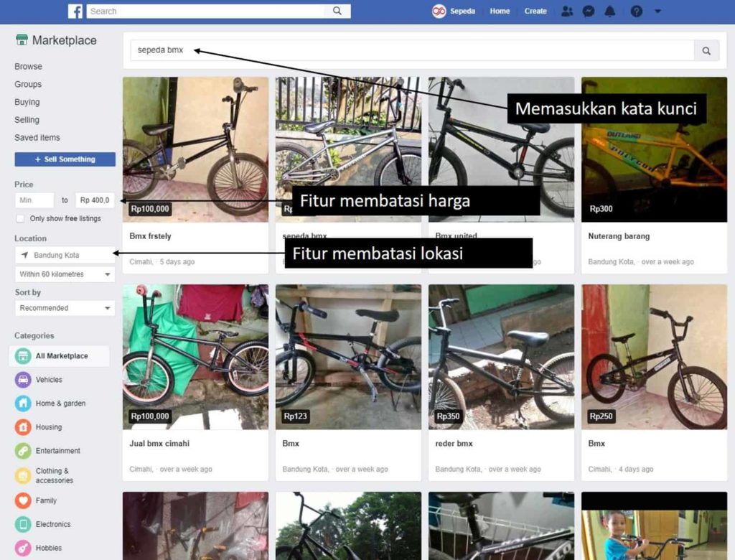The height and width of the screenshot is (560, 735).
Task: Select the Home & garden category icon
Action: click(22, 403)
